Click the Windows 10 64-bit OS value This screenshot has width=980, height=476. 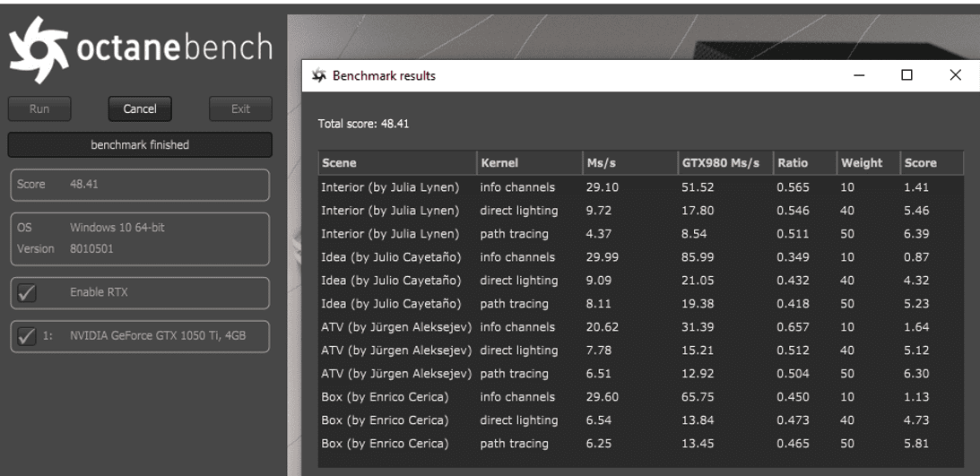click(117, 228)
